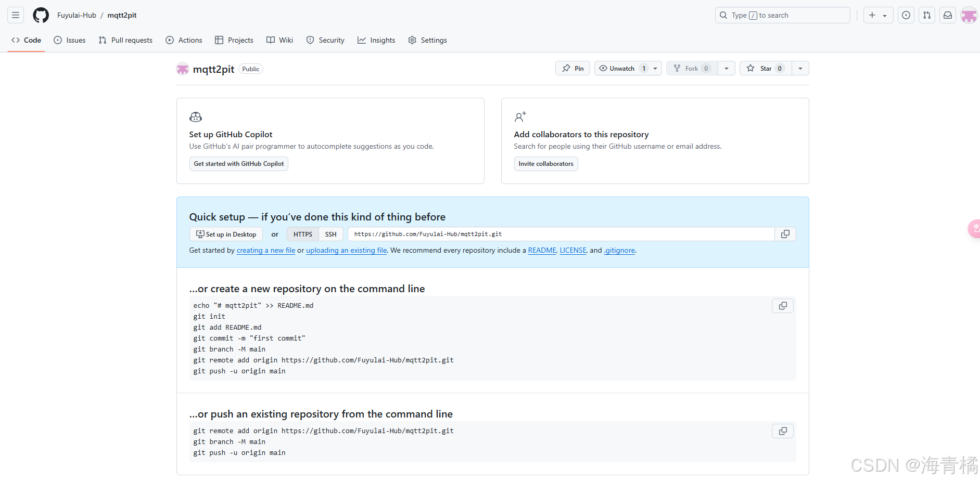The width and height of the screenshot is (980, 482).
Task: Click the Invite collaborators button
Action: tap(546, 164)
